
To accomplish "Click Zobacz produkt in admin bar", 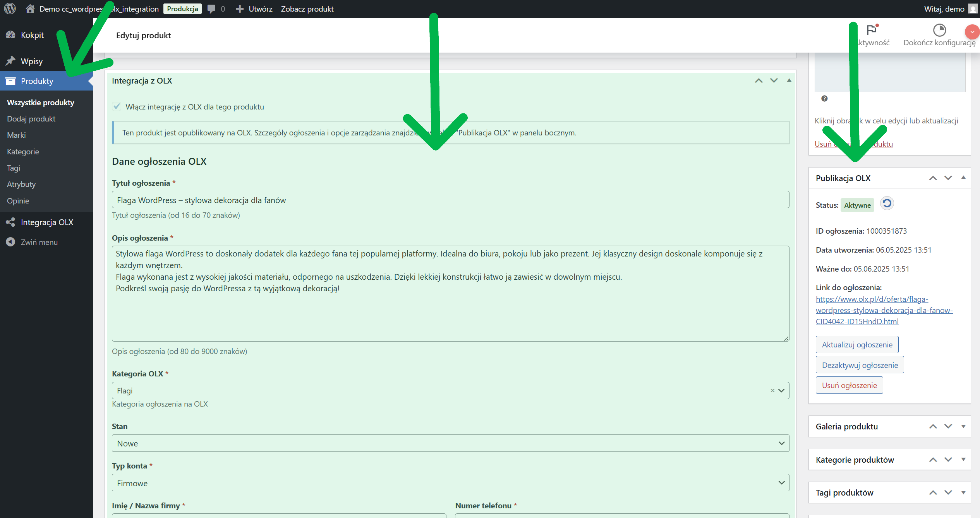I will point(307,9).
